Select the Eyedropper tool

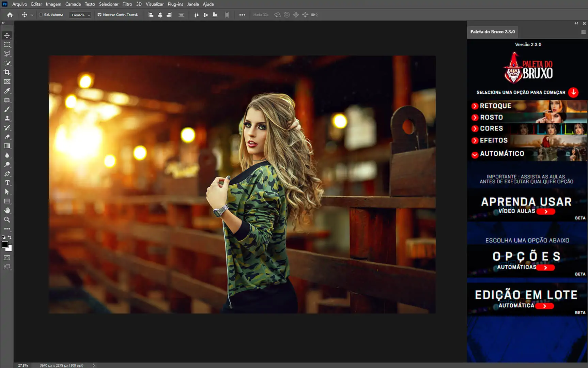tap(7, 91)
